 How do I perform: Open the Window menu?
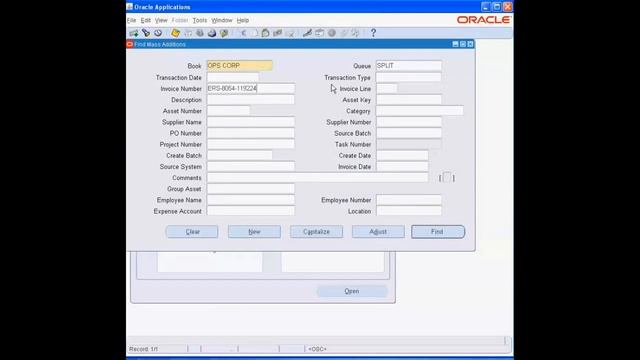(x=222, y=20)
